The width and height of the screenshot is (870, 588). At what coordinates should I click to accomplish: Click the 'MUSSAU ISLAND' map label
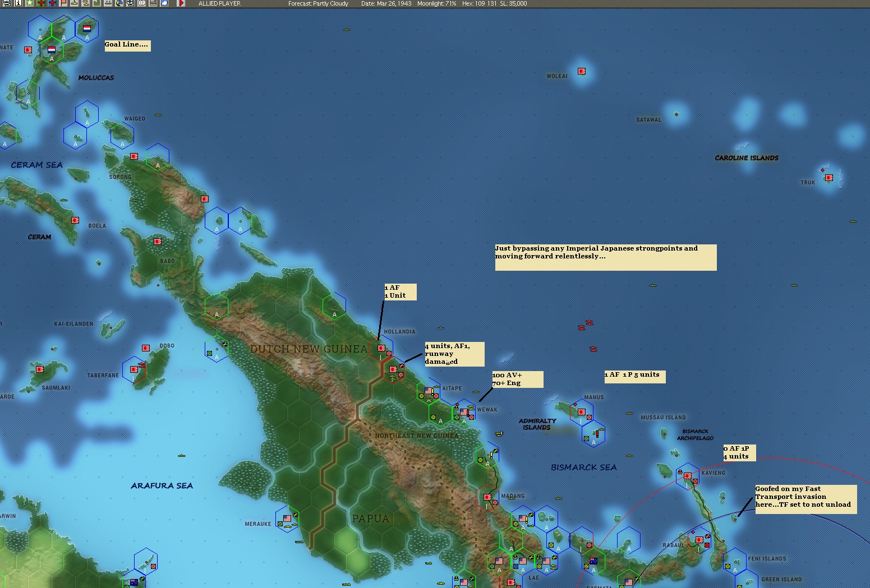coord(663,418)
